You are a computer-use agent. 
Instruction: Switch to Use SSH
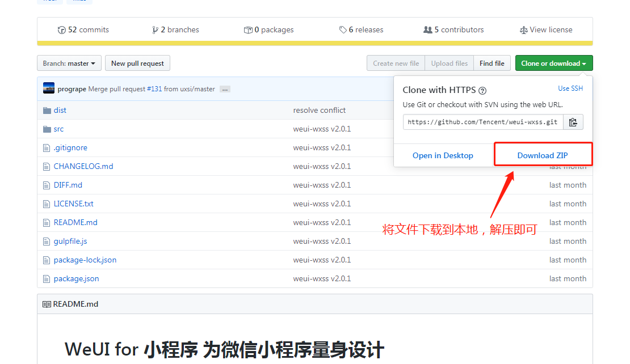pos(570,88)
